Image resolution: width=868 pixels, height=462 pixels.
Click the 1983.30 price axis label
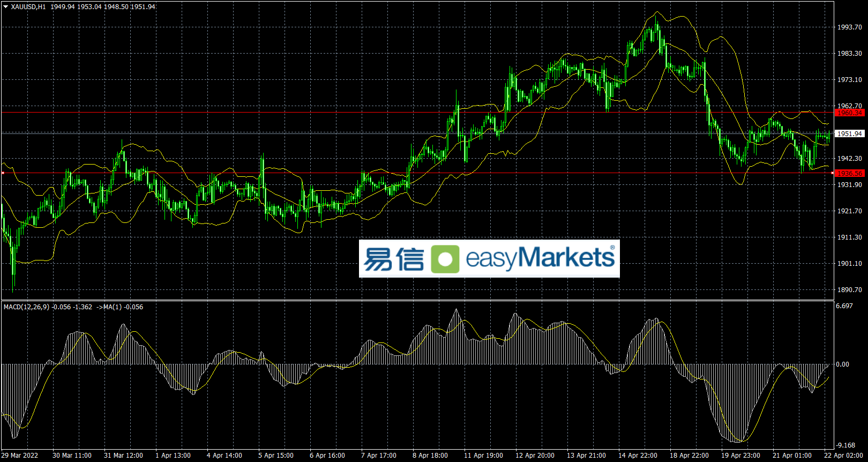tap(850, 54)
